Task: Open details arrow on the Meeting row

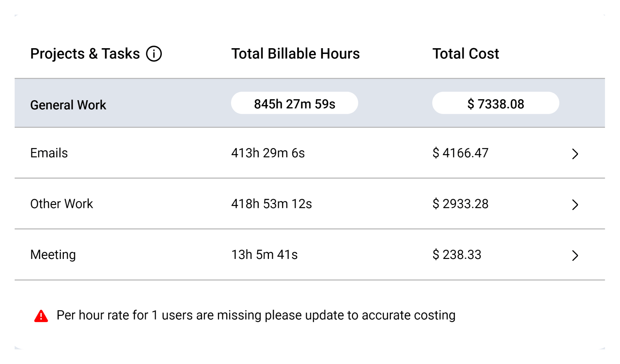Action: (x=575, y=256)
